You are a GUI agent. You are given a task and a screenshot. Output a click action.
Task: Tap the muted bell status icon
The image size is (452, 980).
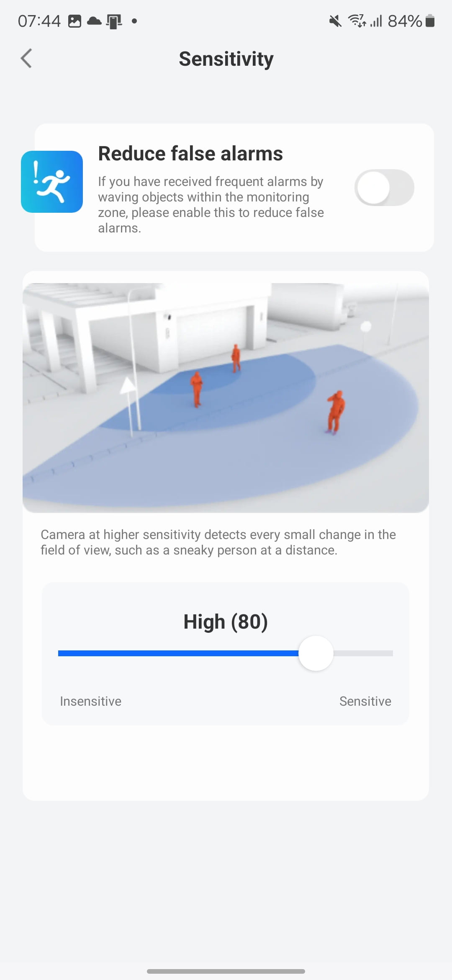click(x=335, y=21)
